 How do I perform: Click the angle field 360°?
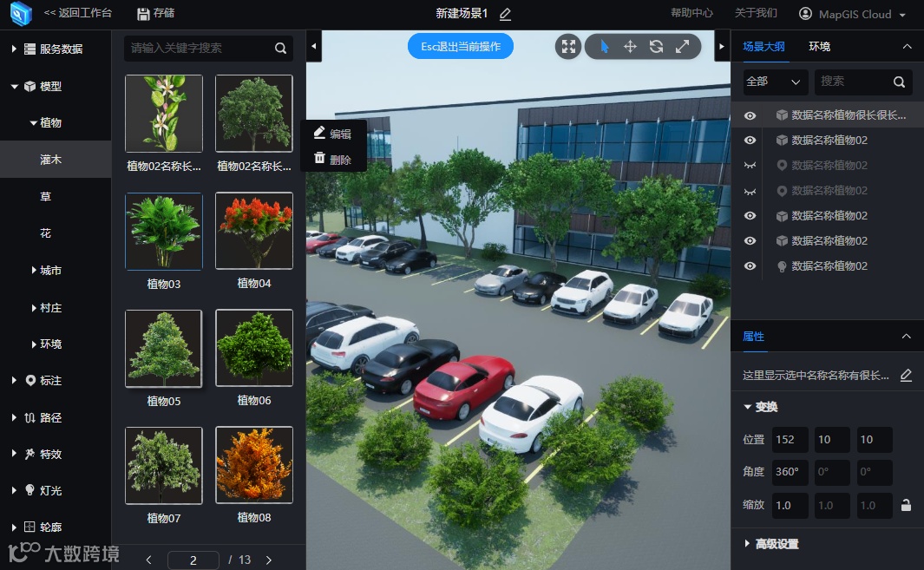tap(790, 472)
